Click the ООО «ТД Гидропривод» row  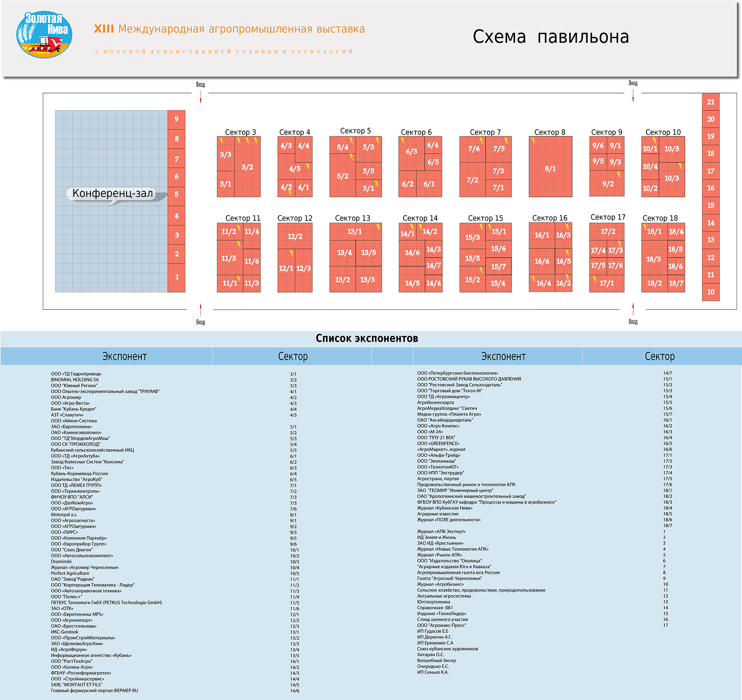(76, 374)
